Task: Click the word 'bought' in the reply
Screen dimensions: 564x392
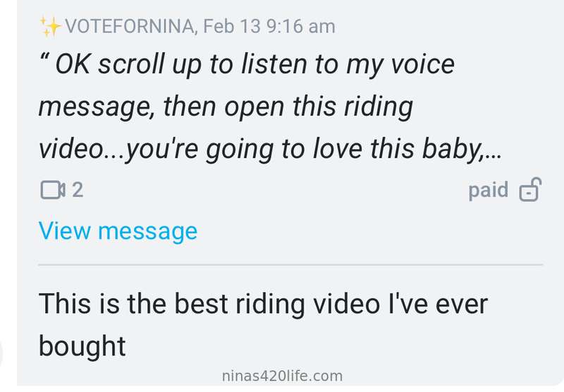Action: 82,346
